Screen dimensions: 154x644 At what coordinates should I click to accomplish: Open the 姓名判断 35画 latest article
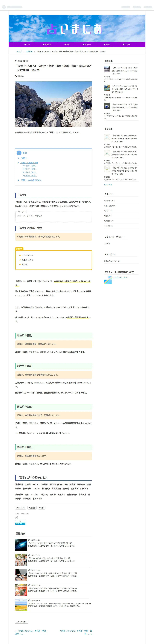point(125,155)
